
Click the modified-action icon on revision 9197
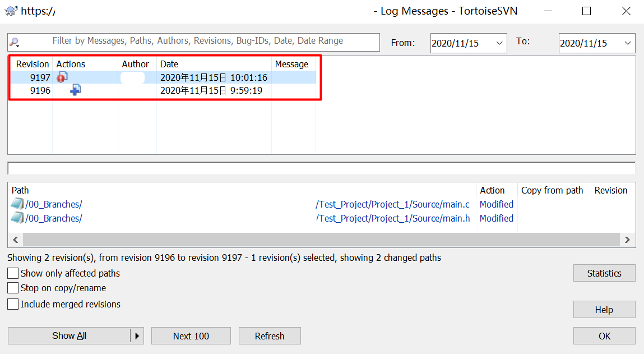click(x=62, y=77)
